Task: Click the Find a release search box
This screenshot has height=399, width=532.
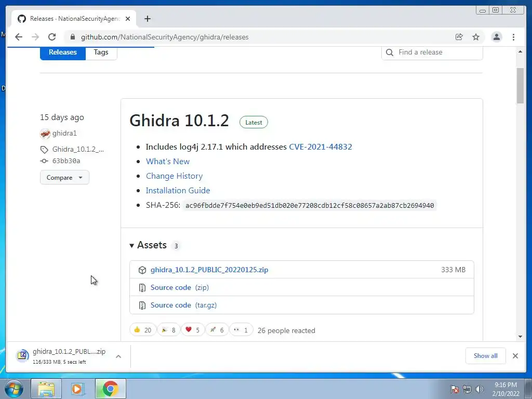Action: pos(432,52)
